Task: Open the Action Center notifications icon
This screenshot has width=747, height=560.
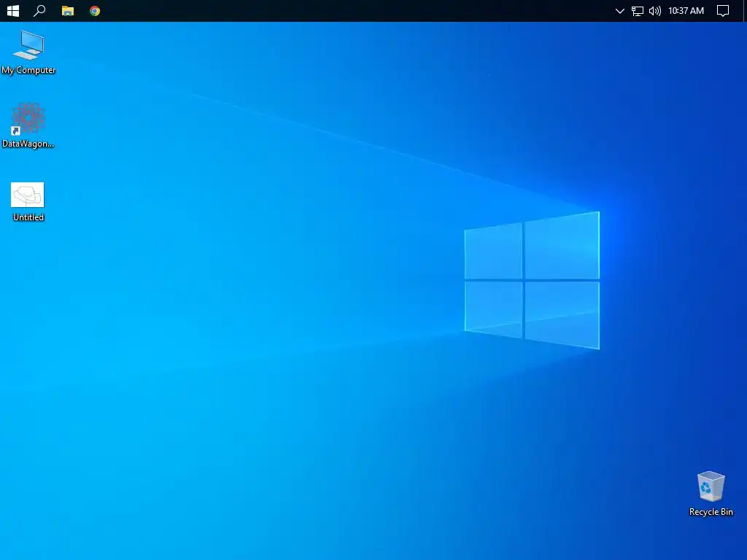Action: [723, 11]
